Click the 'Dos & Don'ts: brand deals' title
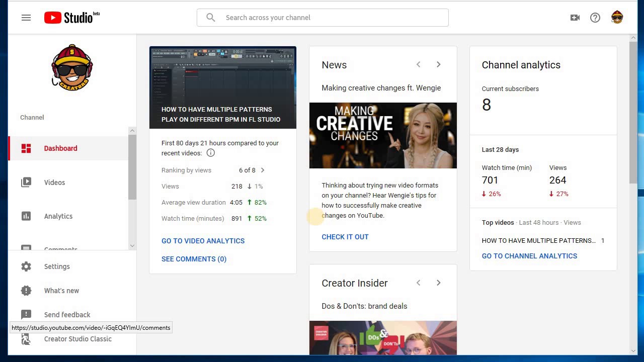Image resolution: width=644 pixels, height=362 pixels. [364, 306]
